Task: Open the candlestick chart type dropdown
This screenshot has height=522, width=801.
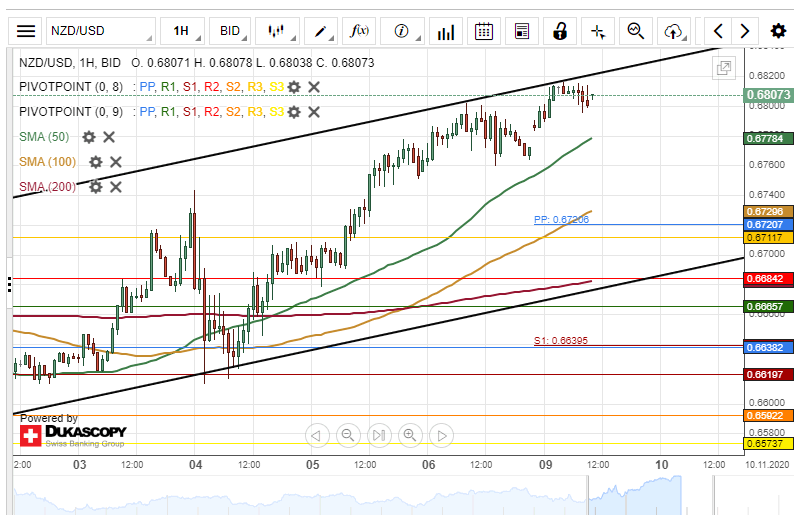Action: (277, 31)
